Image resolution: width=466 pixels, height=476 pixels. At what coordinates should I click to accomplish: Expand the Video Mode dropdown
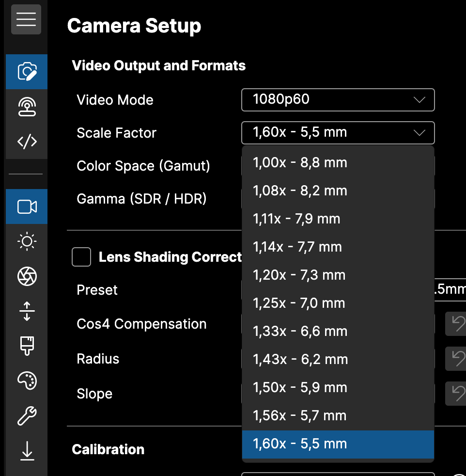pyautogui.click(x=338, y=100)
